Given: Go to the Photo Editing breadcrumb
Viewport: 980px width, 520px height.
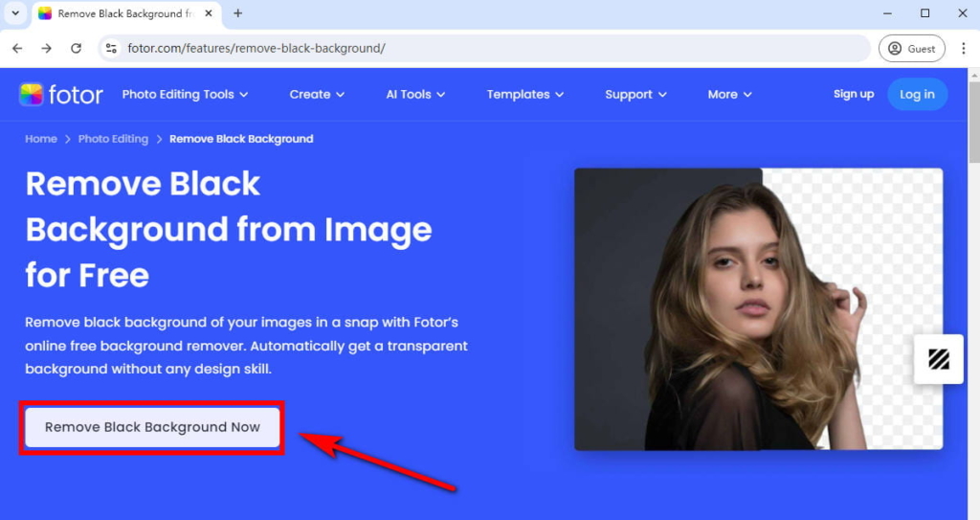Looking at the screenshot, I should 113,139.
